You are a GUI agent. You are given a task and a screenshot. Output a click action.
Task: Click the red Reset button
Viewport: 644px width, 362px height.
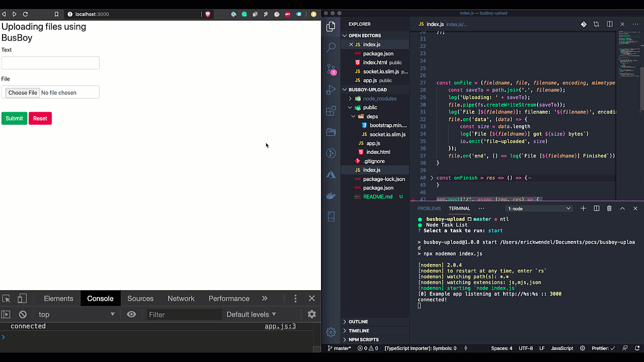pyautogui.click(x=40, y=118)
